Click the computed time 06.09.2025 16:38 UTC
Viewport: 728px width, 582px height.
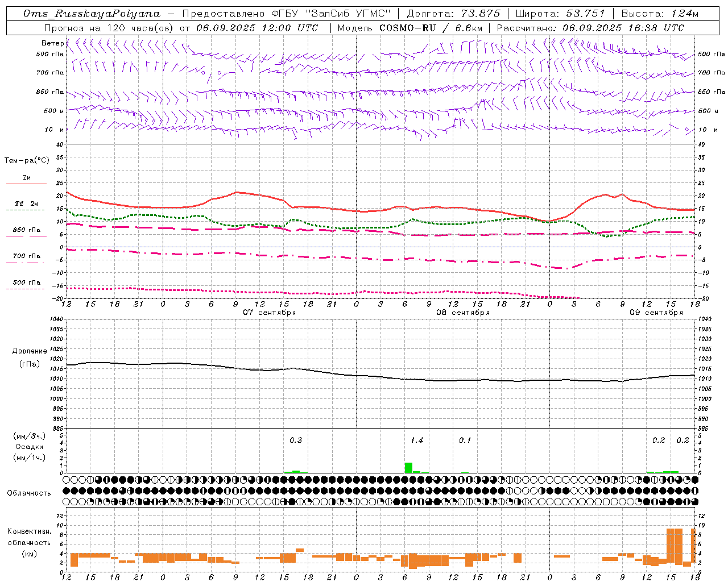coord(623,28)
